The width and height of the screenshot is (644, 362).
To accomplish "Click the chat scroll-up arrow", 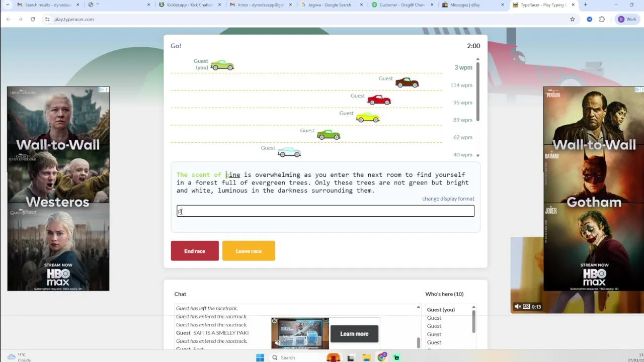I will tap(418, 307).
